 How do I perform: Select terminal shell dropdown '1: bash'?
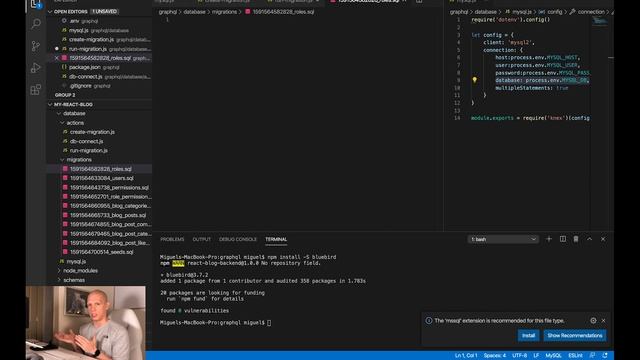coord(503,239)
